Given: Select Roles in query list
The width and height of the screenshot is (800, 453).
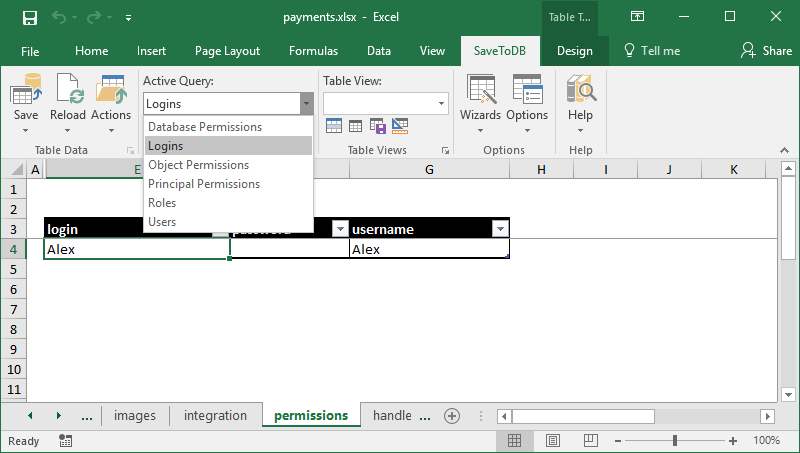Looking at the screenshot, I should (x=229, y=203).
